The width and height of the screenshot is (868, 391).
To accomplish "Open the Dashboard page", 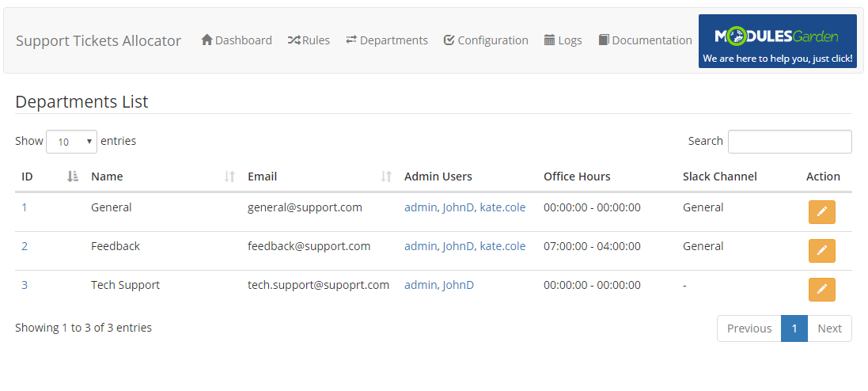I will pyautogui.click(x=237, y=40).
